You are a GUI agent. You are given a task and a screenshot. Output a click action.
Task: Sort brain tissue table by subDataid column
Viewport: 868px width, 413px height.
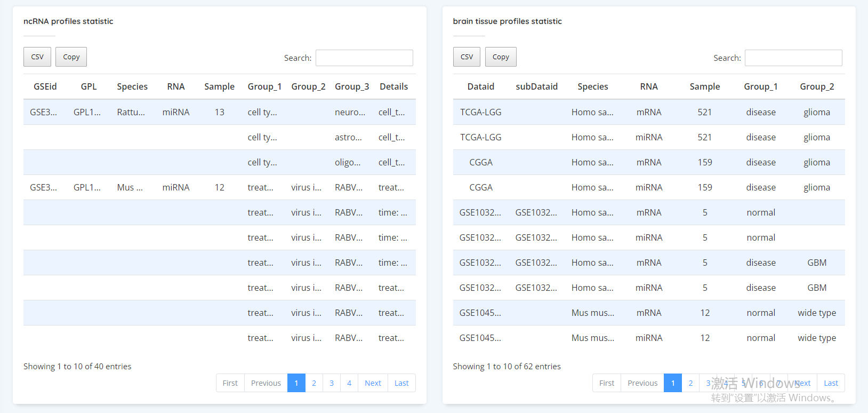[x=536, y=86]
